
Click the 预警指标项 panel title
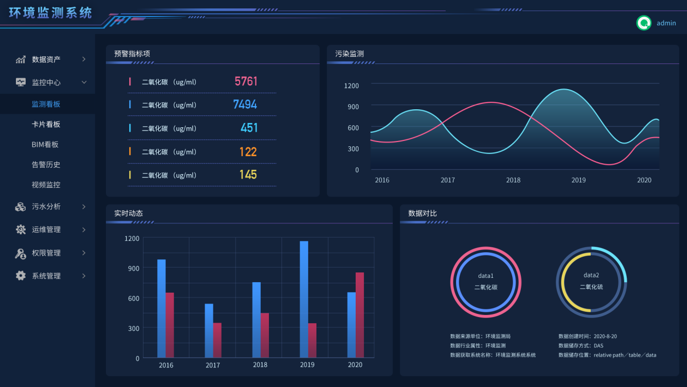[x=132, y=53]
